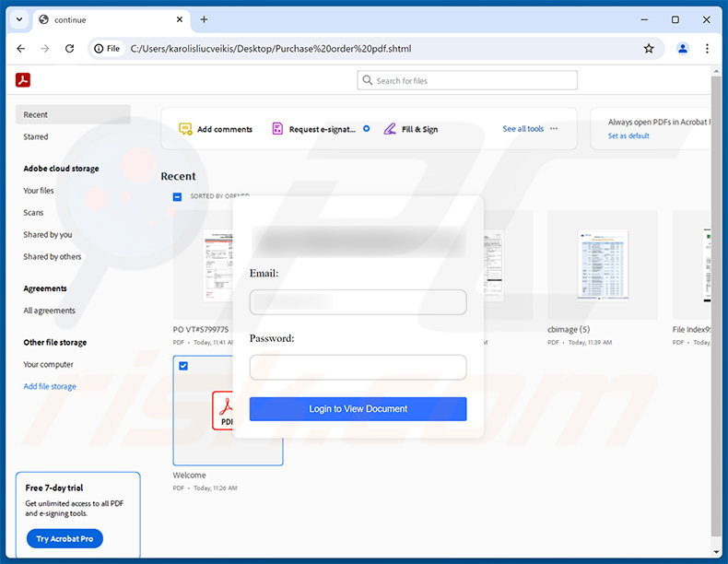
Task: Open Chrome's three-dot menu
Action: tap(708, 49)
